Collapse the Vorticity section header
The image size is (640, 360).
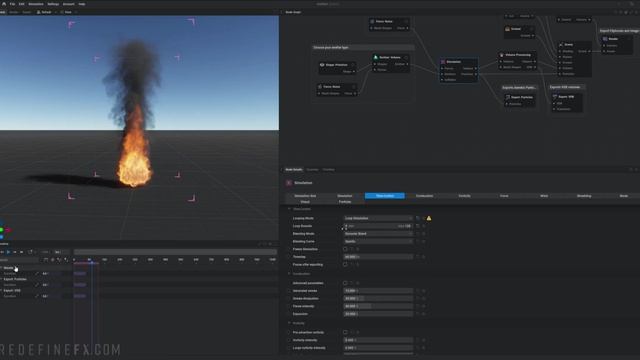click(x=289, y=323)
